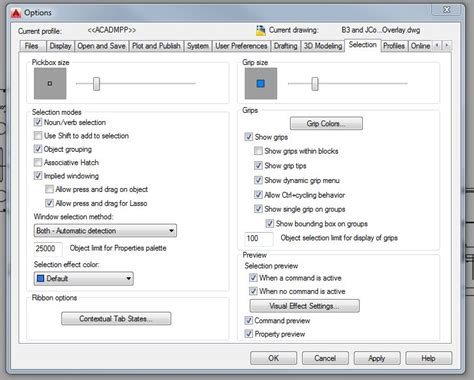Enable Allow press and drag on object
The width and height of the screenshot is (474, 380).
point(49,189)
